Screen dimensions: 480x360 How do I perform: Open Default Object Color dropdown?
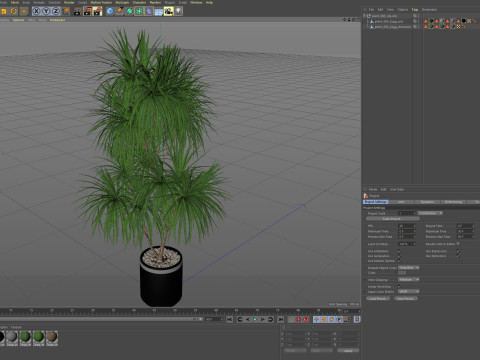pos(409,268)
